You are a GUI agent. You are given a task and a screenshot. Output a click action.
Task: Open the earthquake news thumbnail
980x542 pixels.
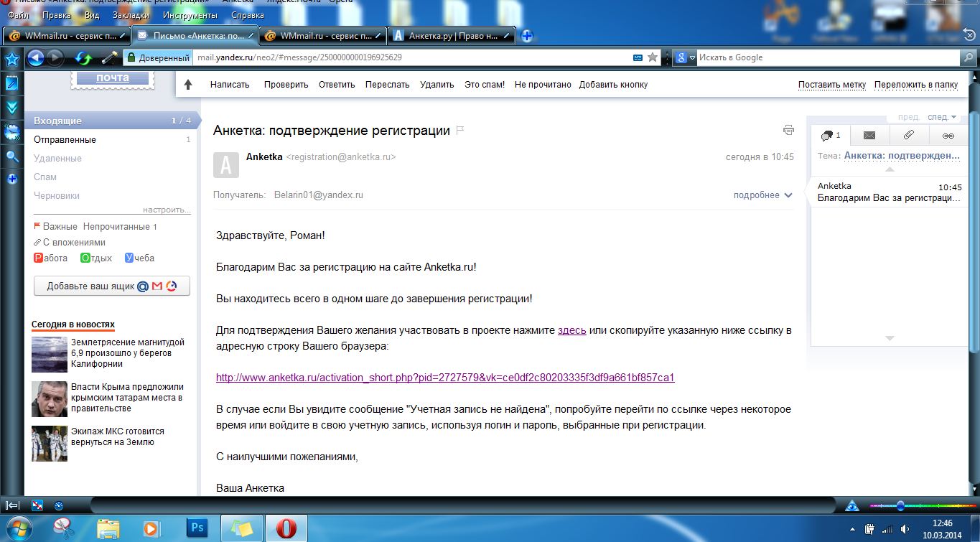(x=50, y=354)
